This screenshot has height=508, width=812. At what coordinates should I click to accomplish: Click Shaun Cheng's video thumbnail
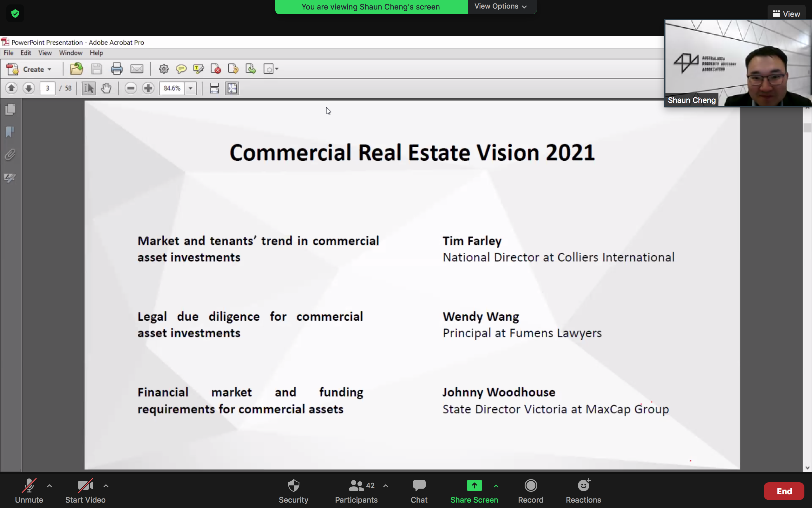[738, 63]
